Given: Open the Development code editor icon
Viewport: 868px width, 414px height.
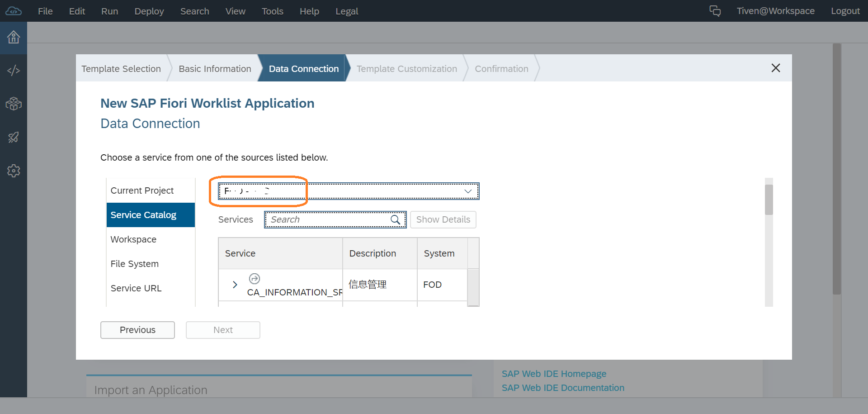Looking at the screenshot, I should (14, 71).
